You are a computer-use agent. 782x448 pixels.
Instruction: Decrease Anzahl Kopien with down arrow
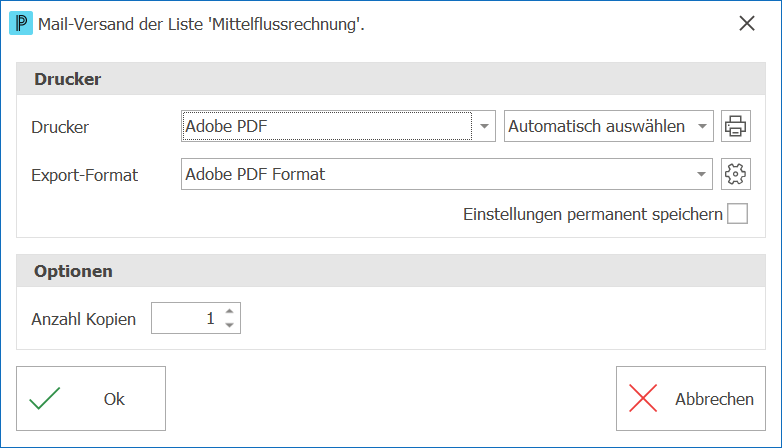229,325
